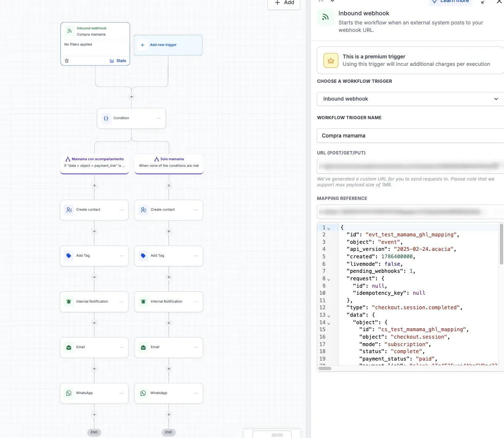The height and width of the screenshot is (438, 504).
Task: Open left Internal Notification action
Action: click(x=94, y=302)
